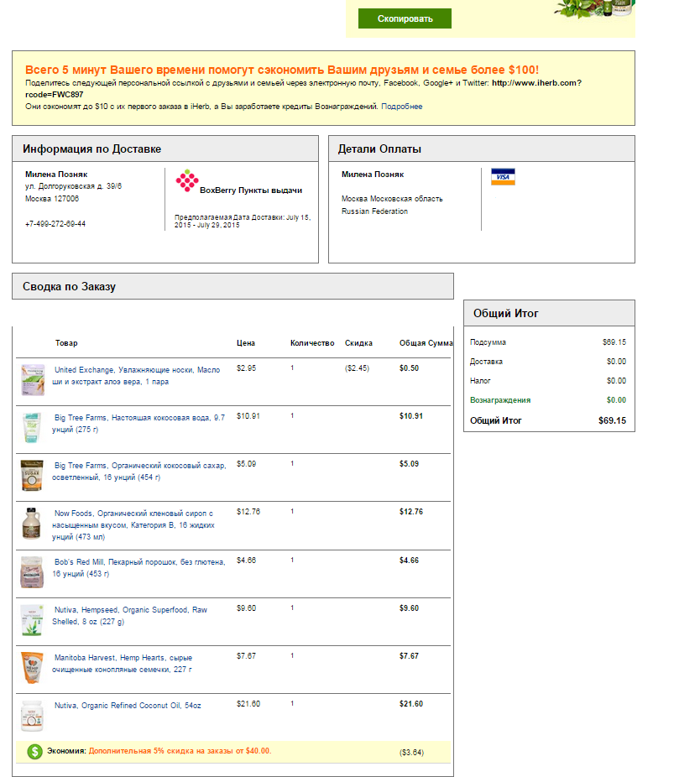The image size is (700, 777).
Task: Click the Now Foods maple syrup image
Action: 32,524
